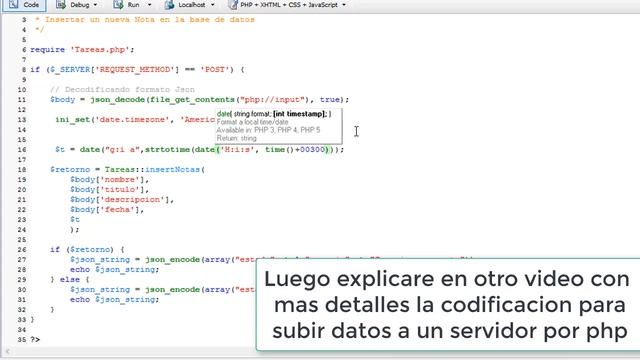This screenshot has height=360, width=640.
Task: Click the 'else' keyword on line 29
Action: 70,280
